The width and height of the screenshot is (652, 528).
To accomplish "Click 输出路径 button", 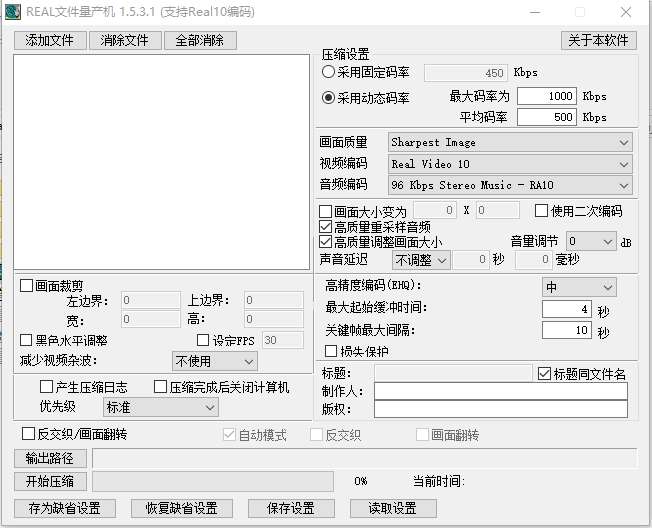I will (x=50, y=458).
